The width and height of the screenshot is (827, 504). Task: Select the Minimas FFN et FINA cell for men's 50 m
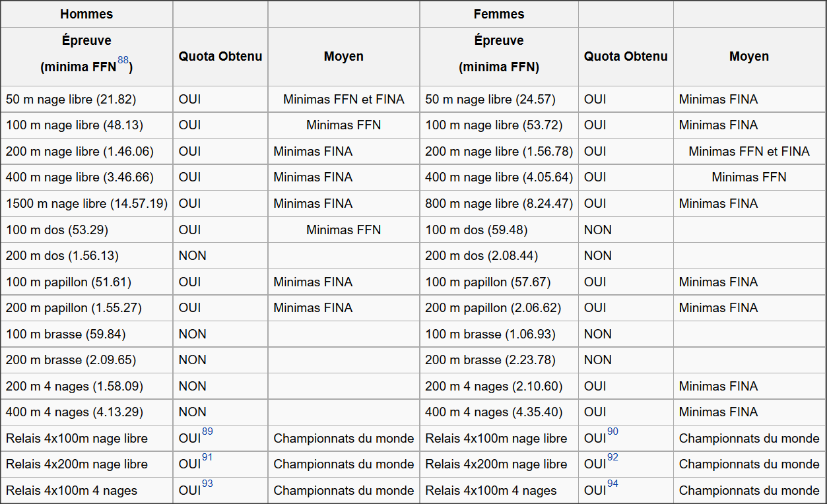coord(343,99)
